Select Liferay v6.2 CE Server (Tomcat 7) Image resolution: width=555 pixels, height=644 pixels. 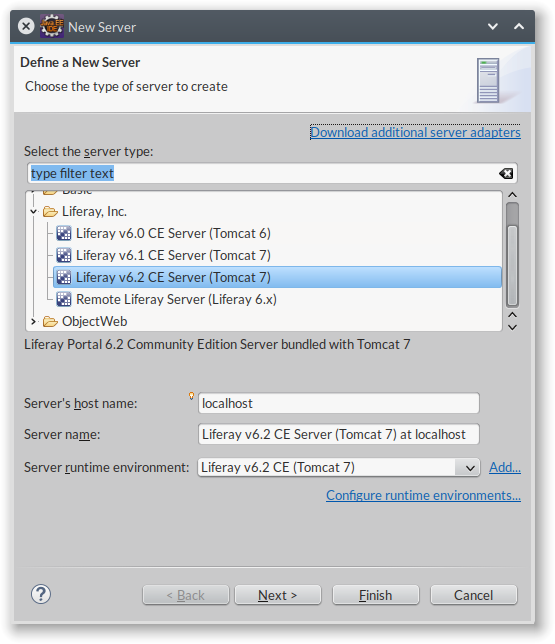pyautogui.click(x=277, y=277)
